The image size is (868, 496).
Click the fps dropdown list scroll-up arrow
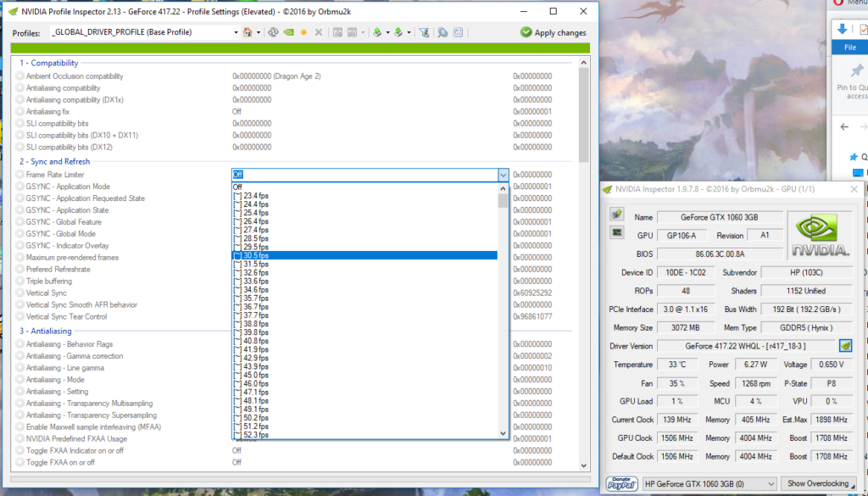(x=503, y=187)
